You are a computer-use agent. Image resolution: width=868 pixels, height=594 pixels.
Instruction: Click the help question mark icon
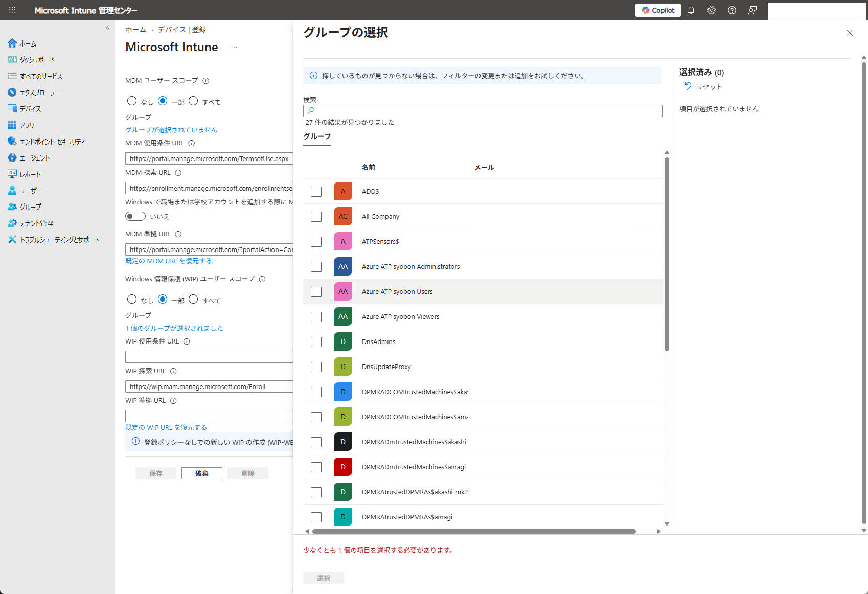coord(732,10)
